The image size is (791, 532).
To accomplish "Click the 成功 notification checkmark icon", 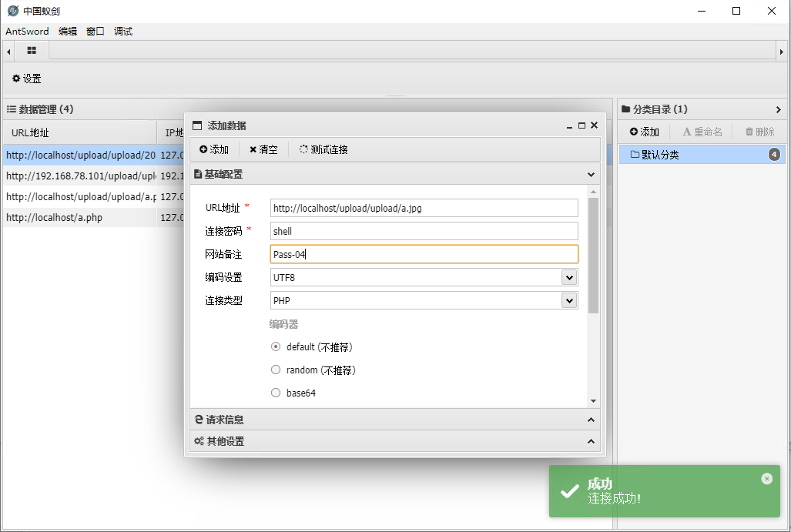I will tap(569, 491).
